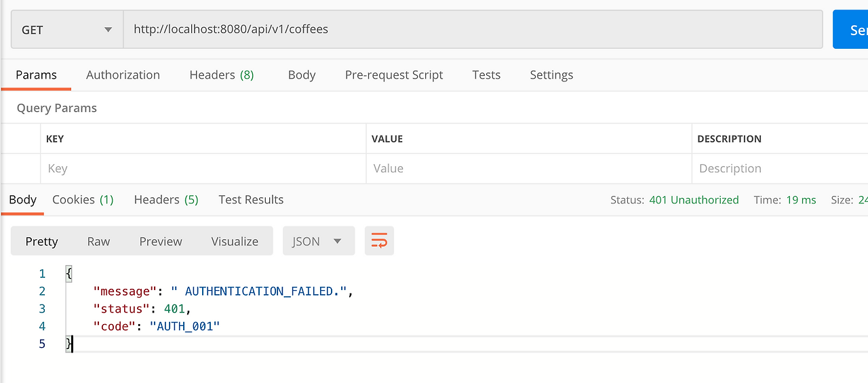
Task: Click the query param Value field
Action: (528, 168)
